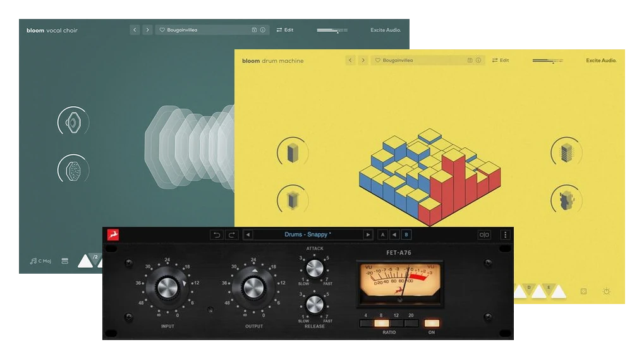Favorite the Bougainvillea preset in drum machine

pos(377,61)
